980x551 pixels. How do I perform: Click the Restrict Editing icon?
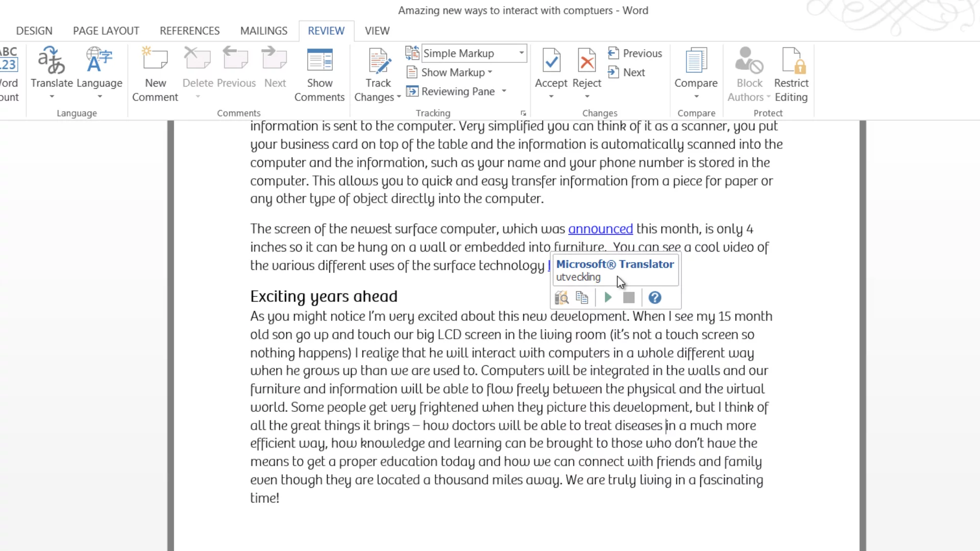791,61
